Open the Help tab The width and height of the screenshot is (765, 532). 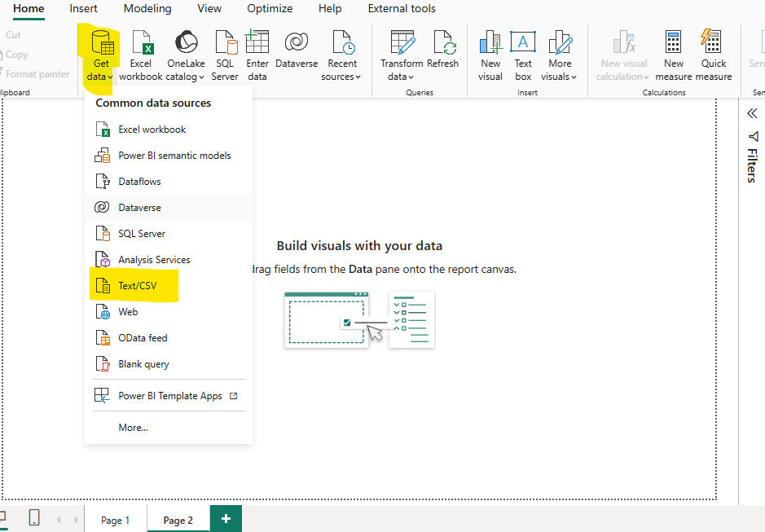point(330,9)
